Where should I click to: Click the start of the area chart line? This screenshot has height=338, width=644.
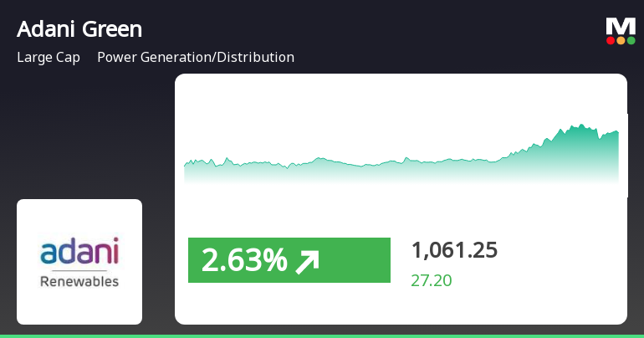(x=185, y=165)
